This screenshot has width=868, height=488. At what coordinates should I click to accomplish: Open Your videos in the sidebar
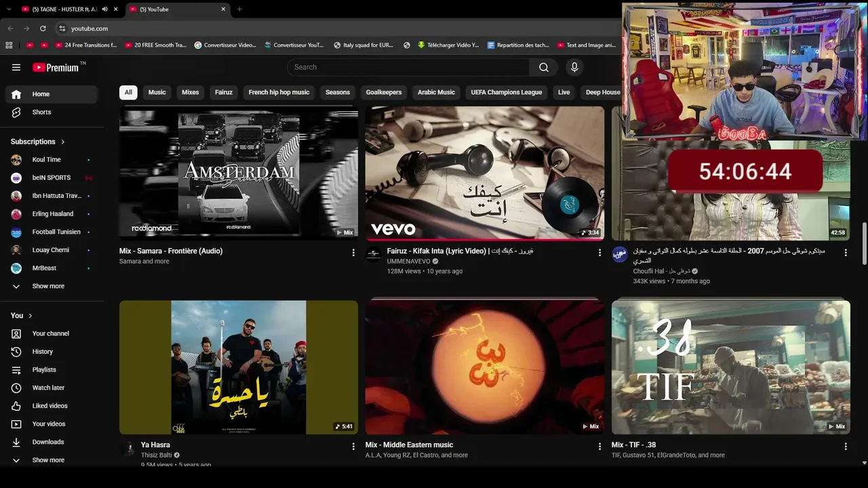coord(52,424)
